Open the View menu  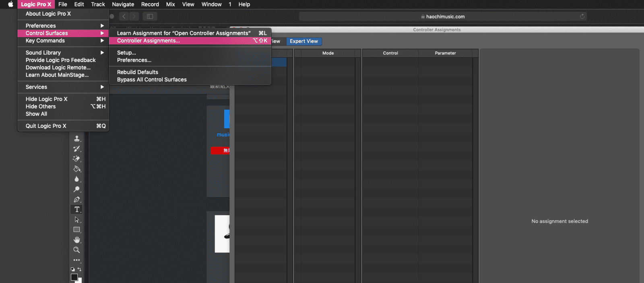pos(188,4)
